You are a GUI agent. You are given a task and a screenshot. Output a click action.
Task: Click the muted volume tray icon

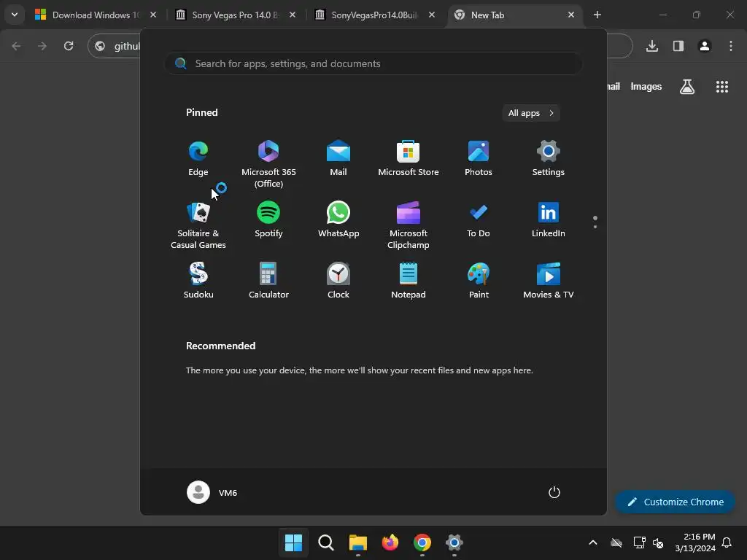[x=659, y=542]
